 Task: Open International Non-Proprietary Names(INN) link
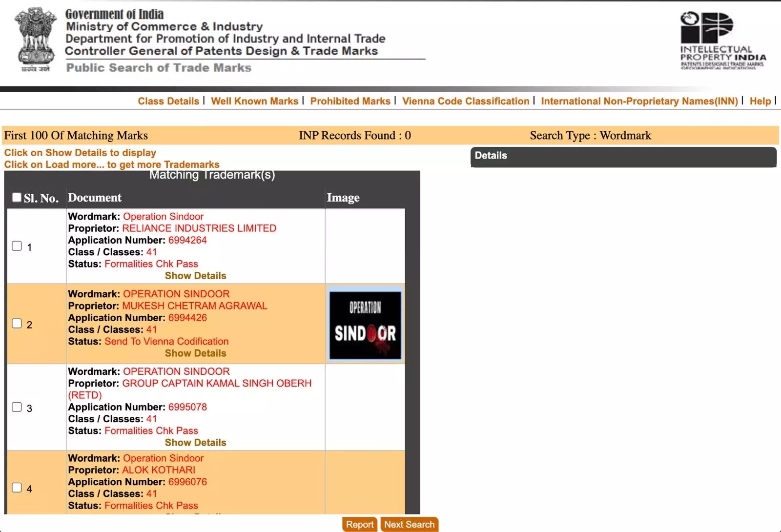coord(639,101)
